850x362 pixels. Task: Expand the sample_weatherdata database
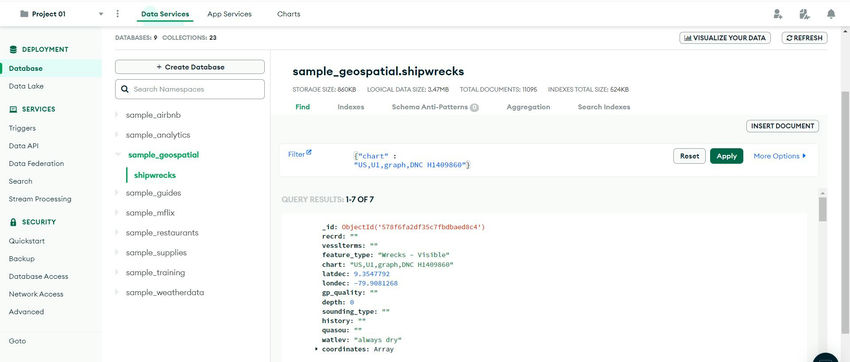(117, 292)
